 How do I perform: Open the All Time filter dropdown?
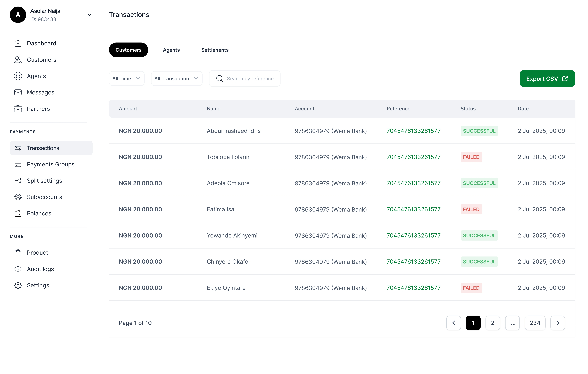126,78
